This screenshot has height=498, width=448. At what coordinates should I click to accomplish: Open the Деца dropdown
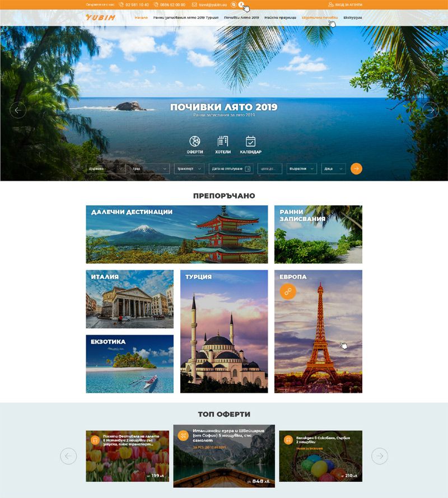click(x=333, y=168)
